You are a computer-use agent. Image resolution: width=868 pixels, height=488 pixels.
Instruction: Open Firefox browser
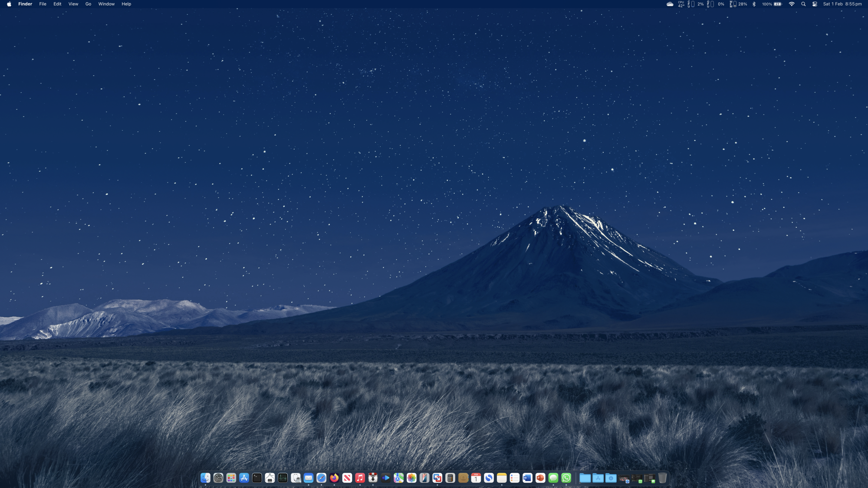tap(334, 478)
